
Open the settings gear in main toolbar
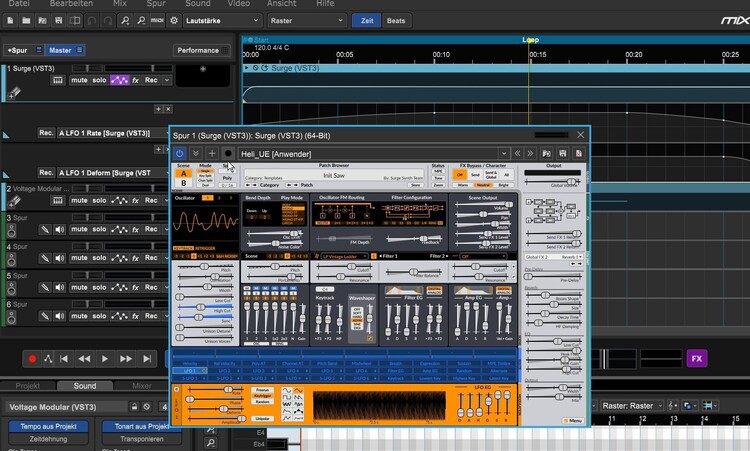(x=174, y=20)
